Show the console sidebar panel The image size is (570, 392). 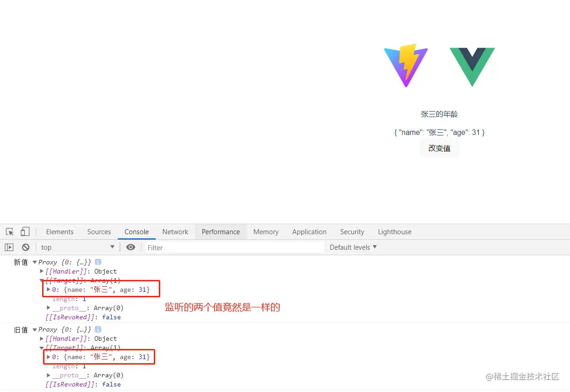tap(9, 247)
